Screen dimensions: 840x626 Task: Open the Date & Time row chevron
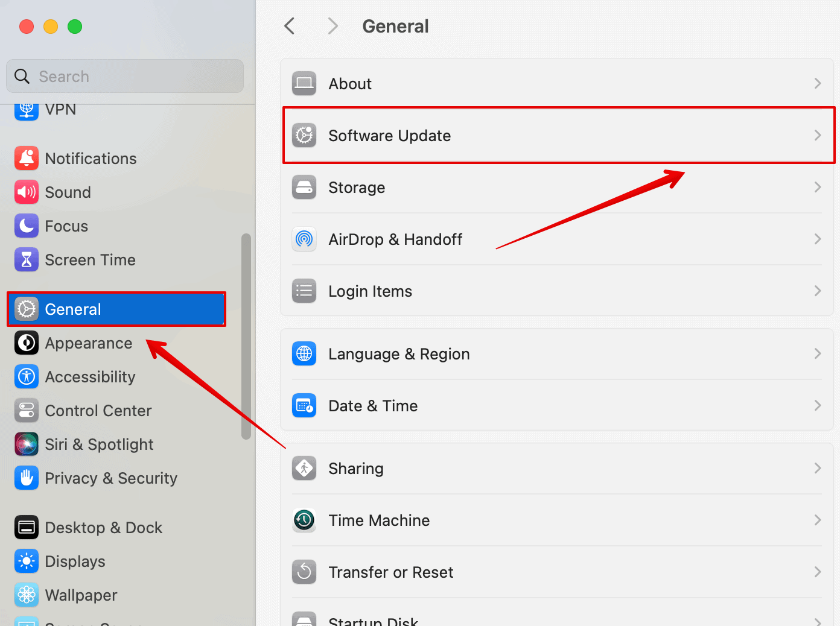point(817,406)
